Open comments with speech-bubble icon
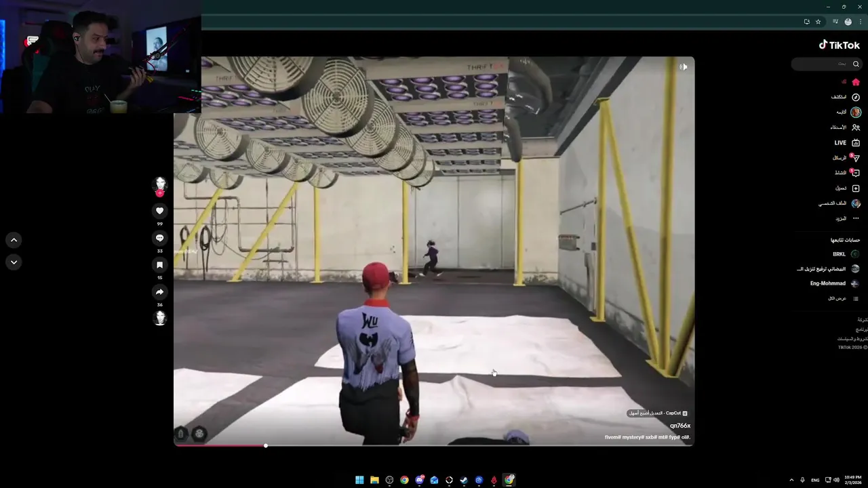The image size is (868, 488). (160, 238)
